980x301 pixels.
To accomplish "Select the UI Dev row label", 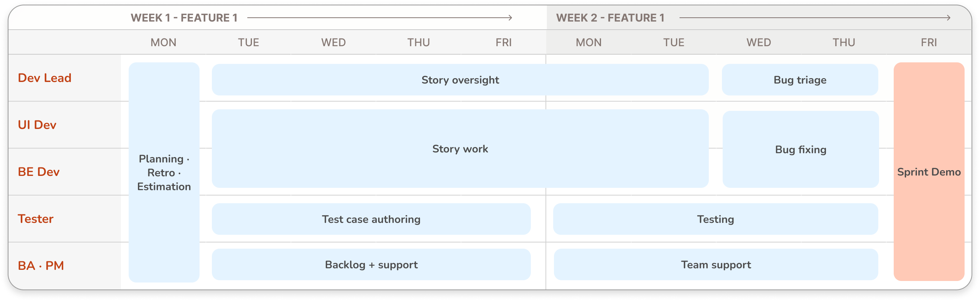I will (x=37, y=125).
